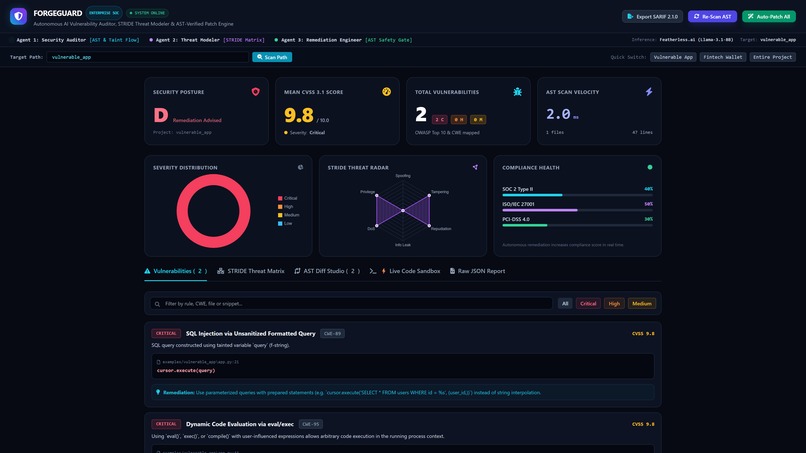Click the D security posture grade

point(161,115)
